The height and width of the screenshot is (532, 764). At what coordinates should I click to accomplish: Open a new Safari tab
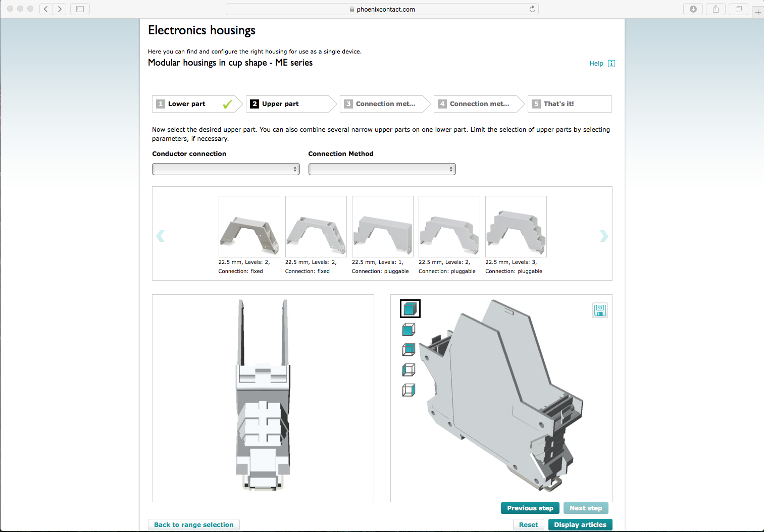coord(758,12)
